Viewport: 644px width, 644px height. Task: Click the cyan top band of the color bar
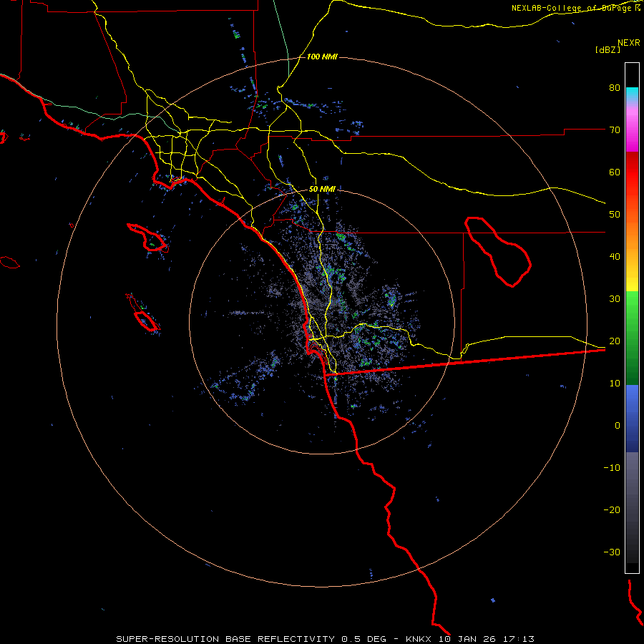(x=632, y=93)
